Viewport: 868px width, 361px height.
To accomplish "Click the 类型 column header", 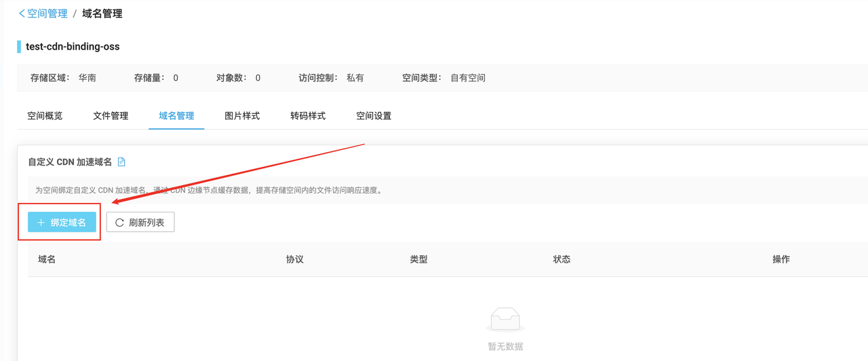I will pyautogui.click(x=419, y=260).
